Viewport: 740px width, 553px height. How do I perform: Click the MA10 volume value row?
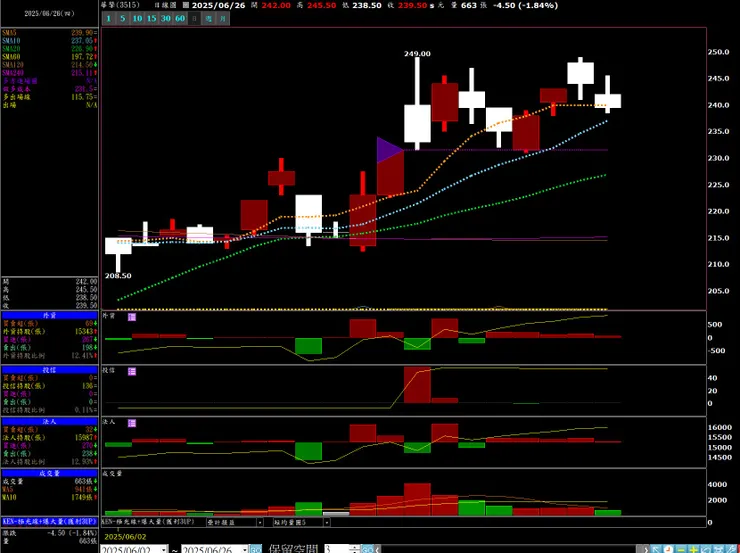click(50, 497)
